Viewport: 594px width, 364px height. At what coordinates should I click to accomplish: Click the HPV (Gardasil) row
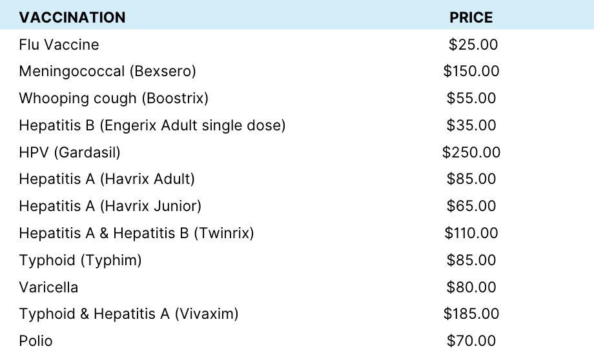click(x=297, y=152)
